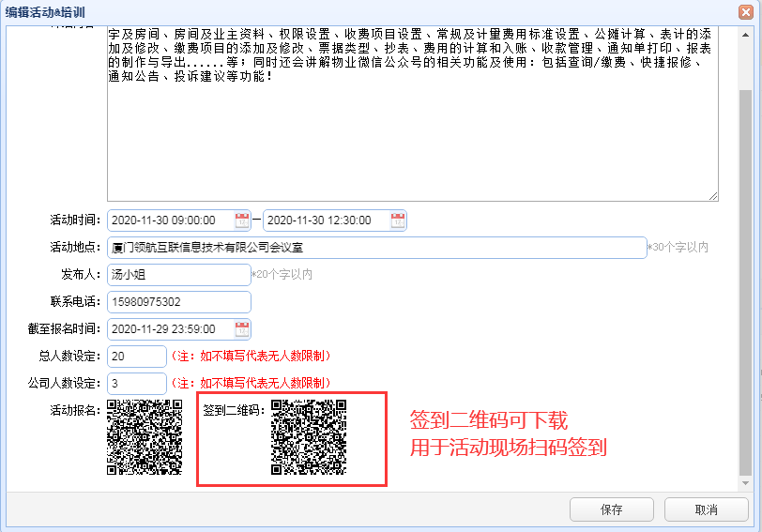
Task: Focus the activity end time field
Action: tap(326, 220)
